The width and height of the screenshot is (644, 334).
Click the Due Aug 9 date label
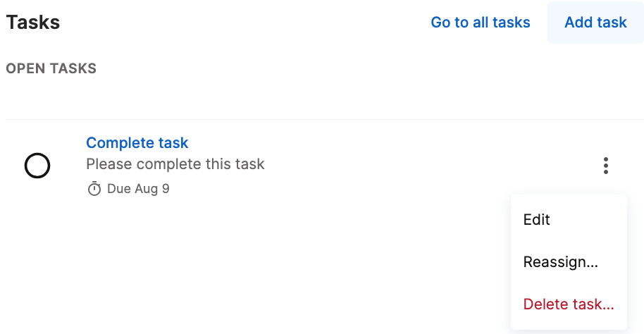(x=138, y=189)
